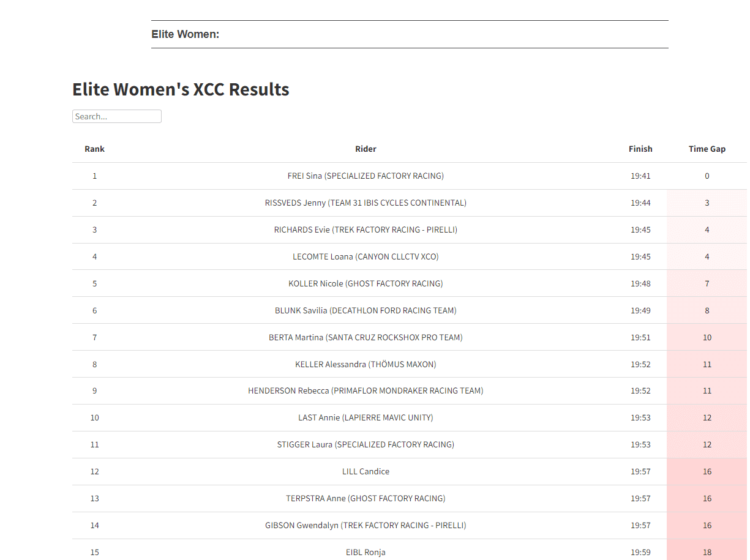
Task: Select the FREI Sina rider row
Action: pyautogui.click(x=410, y=176)
